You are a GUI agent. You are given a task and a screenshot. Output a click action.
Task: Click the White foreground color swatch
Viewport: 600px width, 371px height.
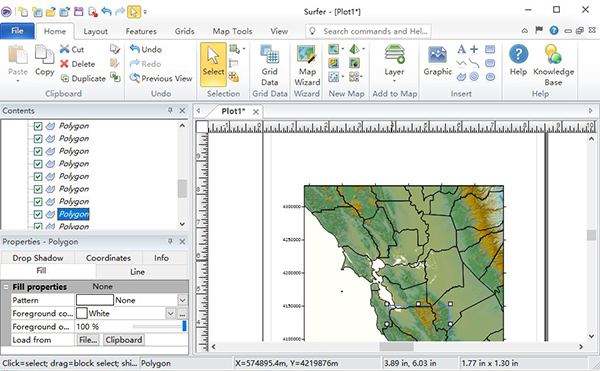pos(82,313)
